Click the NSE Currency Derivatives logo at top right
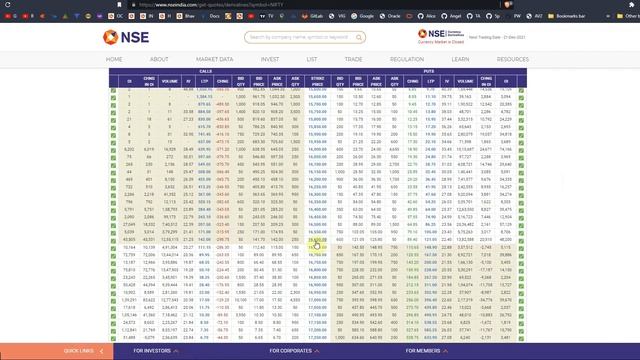The height and width of the screenshot is (360, 640). click(441, 33)
